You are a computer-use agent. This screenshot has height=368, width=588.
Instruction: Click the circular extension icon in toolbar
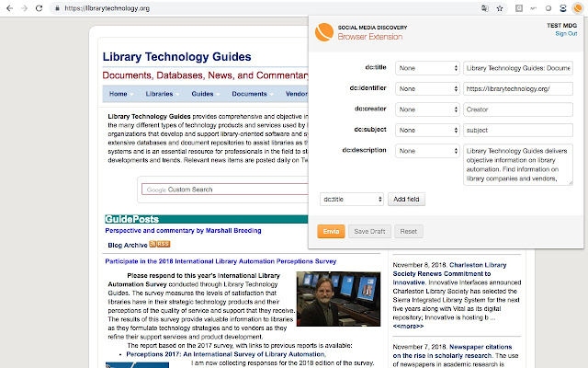pyautogui.click(x=548, y=8)
